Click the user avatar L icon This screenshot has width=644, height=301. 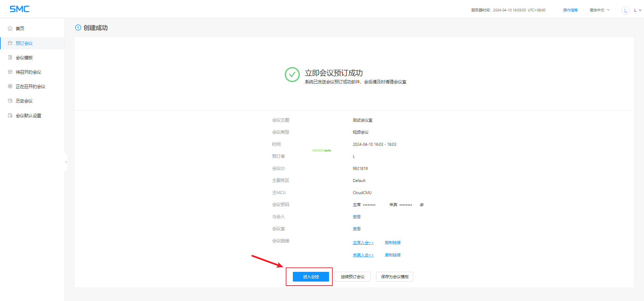tap(625, 10)
